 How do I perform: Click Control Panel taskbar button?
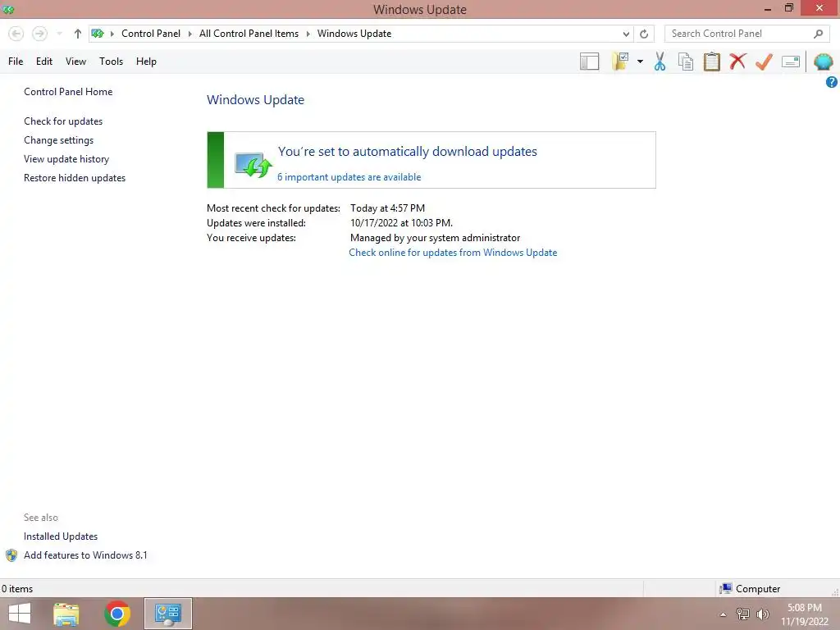(167, 614)
